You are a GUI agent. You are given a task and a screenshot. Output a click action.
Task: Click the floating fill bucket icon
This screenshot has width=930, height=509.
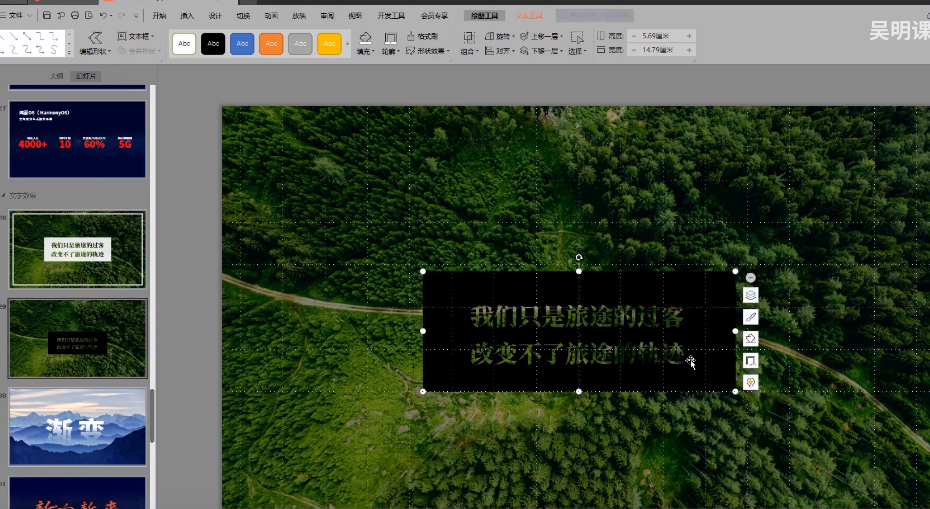click(x=750, y=339)
